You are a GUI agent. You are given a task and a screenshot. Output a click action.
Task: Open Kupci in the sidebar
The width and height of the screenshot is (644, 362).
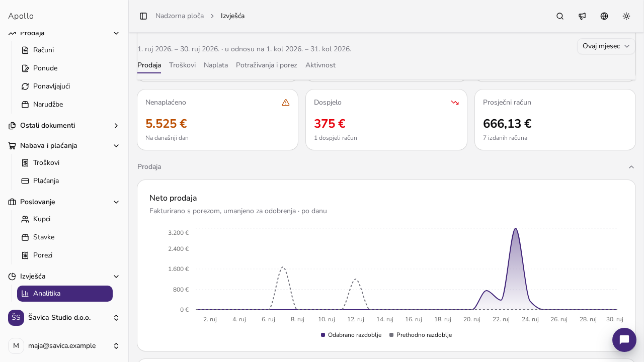65,219
